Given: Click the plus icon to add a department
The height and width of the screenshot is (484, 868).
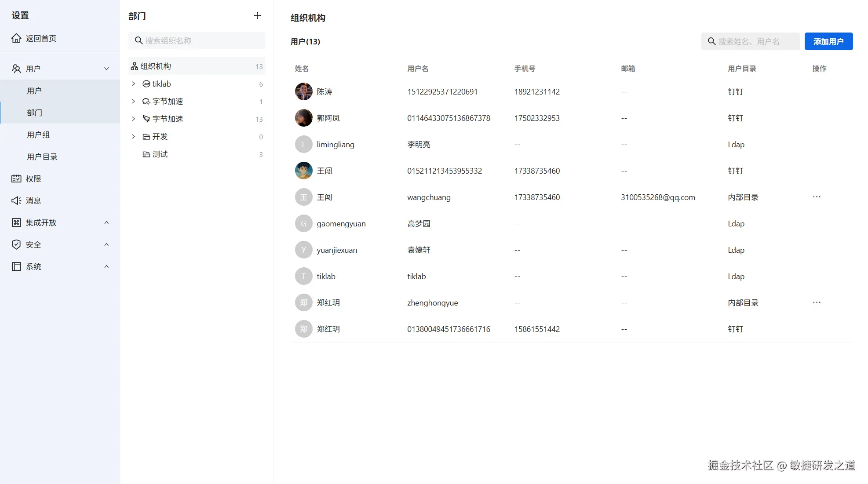Looking at the screenshot, I should [257, 15].
